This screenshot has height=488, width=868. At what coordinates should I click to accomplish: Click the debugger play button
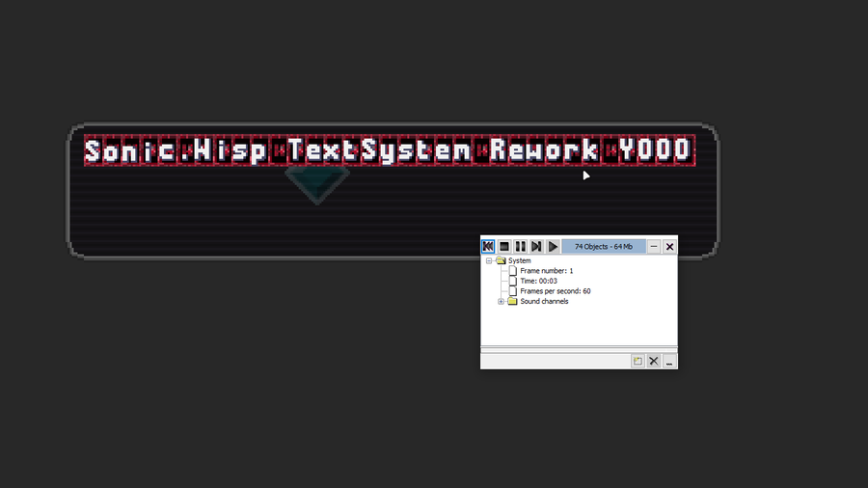[x=553, y=246]
